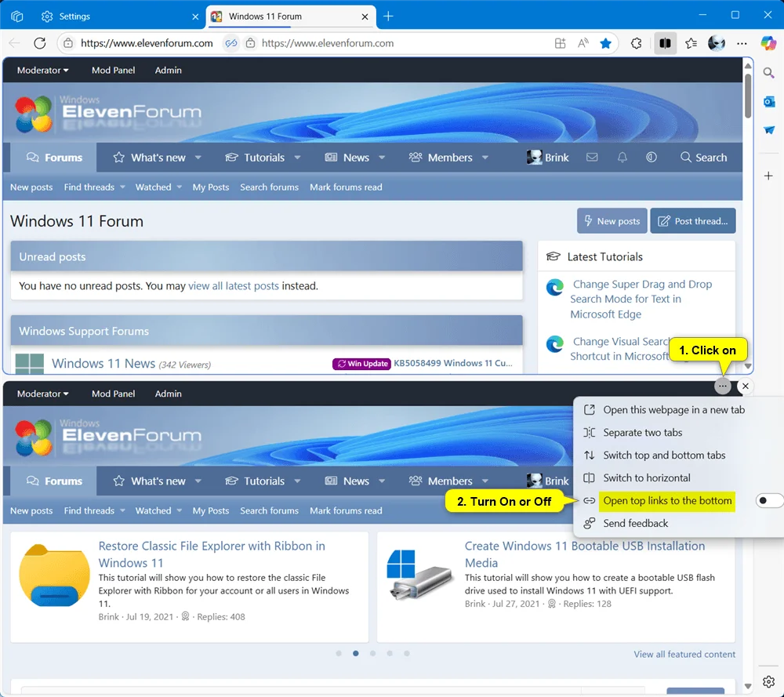Open the Brink user menu in top pane
The height and width of the screenshot is (697, 784).
click(x=547, y=158)
